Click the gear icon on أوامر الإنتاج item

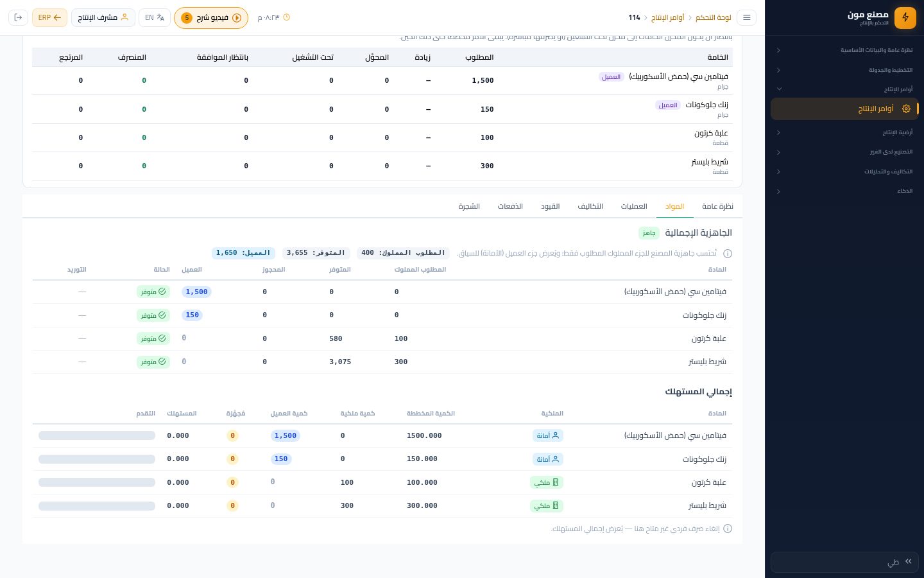906,109
